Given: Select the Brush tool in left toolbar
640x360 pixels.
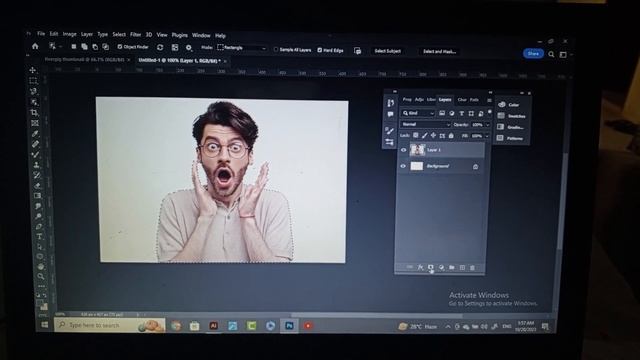Looking at the screenshot, I should coord(36,154).
